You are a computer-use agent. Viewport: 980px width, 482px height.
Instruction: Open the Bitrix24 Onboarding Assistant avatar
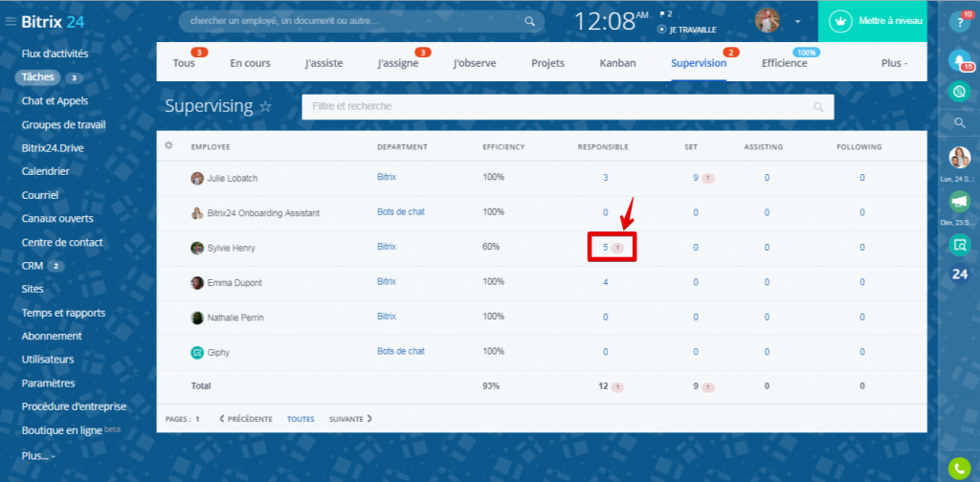[x=197, y=213]
